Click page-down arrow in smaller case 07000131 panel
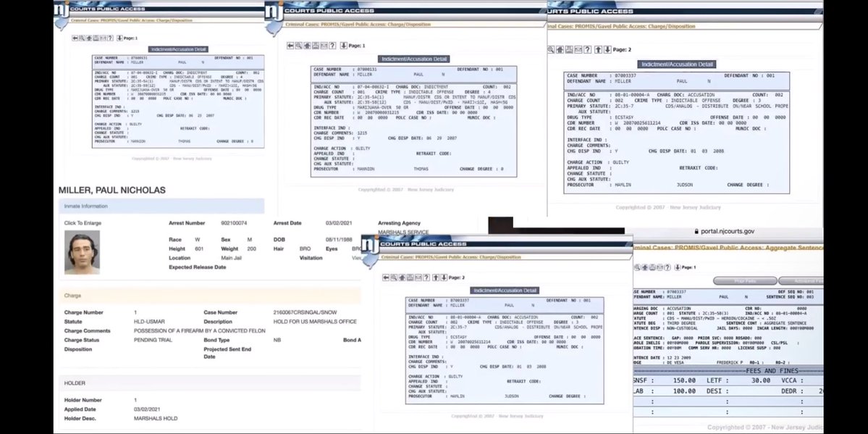 pyautogui.click(x=119, y=38)
